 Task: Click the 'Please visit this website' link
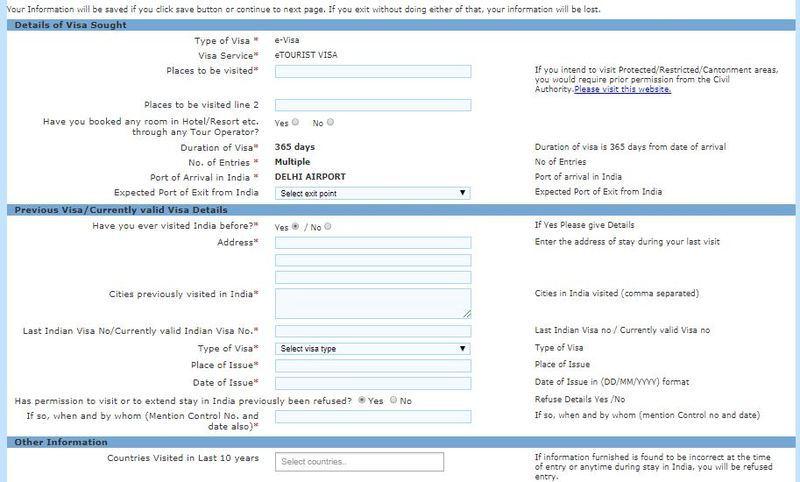pos(622,90)
